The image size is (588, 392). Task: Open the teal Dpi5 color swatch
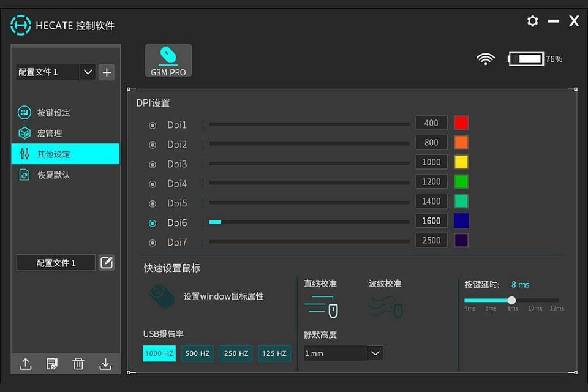(x=461, y=201)
